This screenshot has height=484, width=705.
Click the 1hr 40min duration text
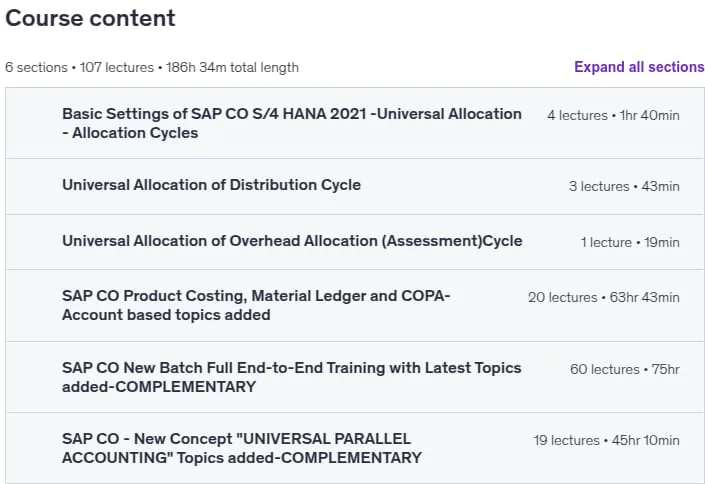(650, 115)
